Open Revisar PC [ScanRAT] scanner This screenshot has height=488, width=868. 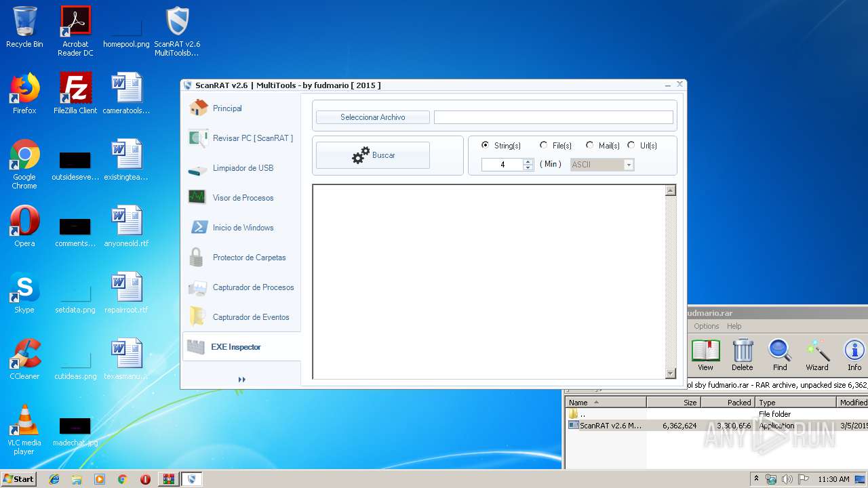point(241,138)
